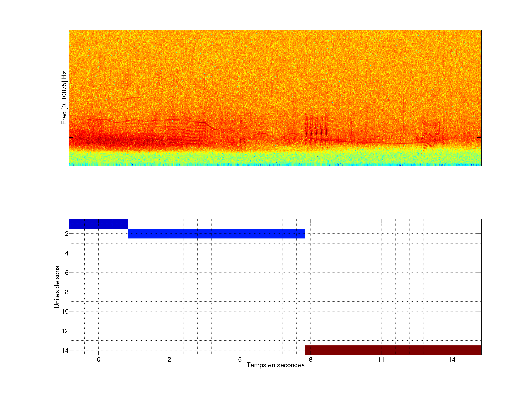Screen dimensions: 532x399
Task: Click the 11 tick label on time axis
Action: tap(381, 359)
